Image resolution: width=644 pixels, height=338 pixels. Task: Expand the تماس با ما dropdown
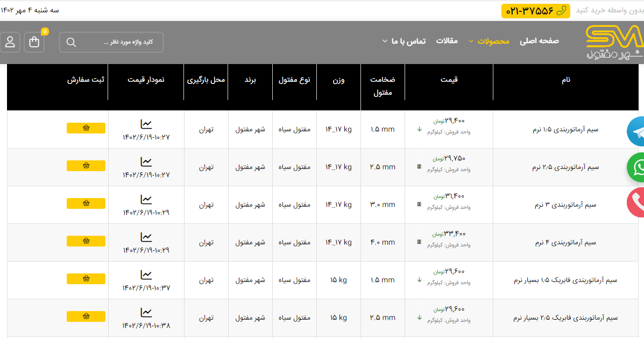click(404, 41)
